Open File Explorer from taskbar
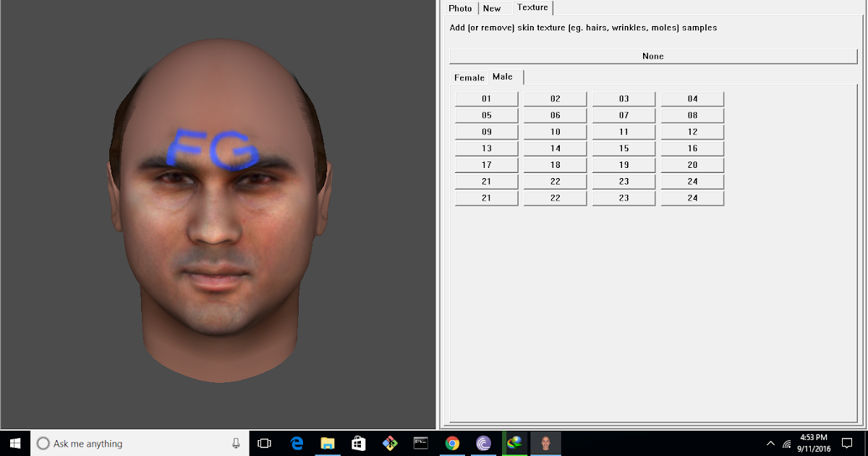 click(328, 443)
